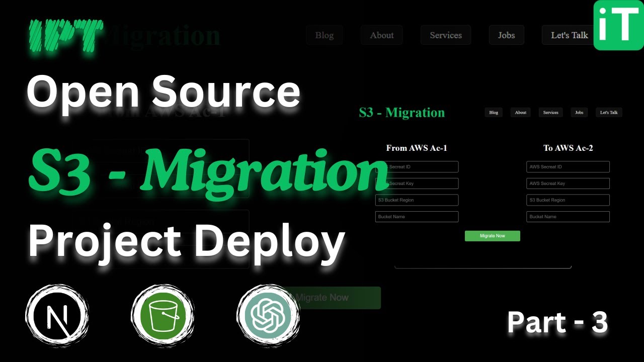This screenshot has height=362, width=644.
Task: Click Let's Talk in the large faded navbar
Action: (569, 35)
